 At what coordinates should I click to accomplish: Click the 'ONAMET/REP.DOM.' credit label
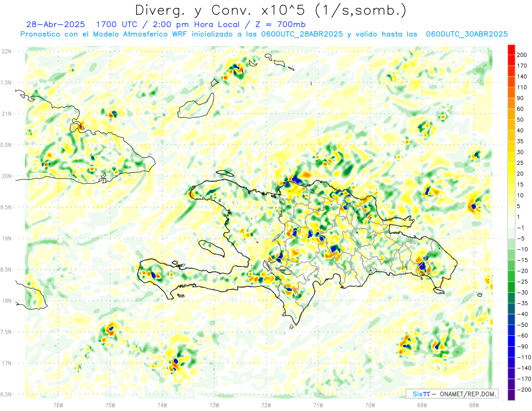(468, 394)
